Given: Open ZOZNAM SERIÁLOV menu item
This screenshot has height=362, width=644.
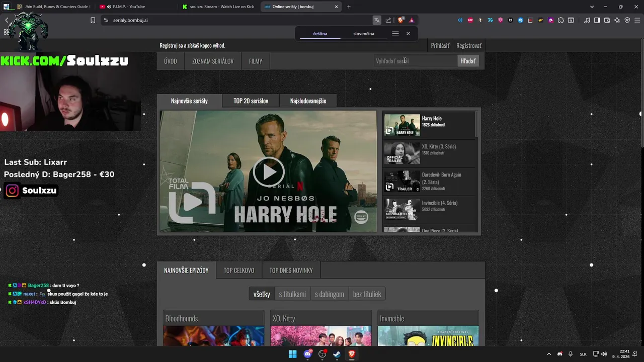Looking at the screenshot, I should [213, 61].
